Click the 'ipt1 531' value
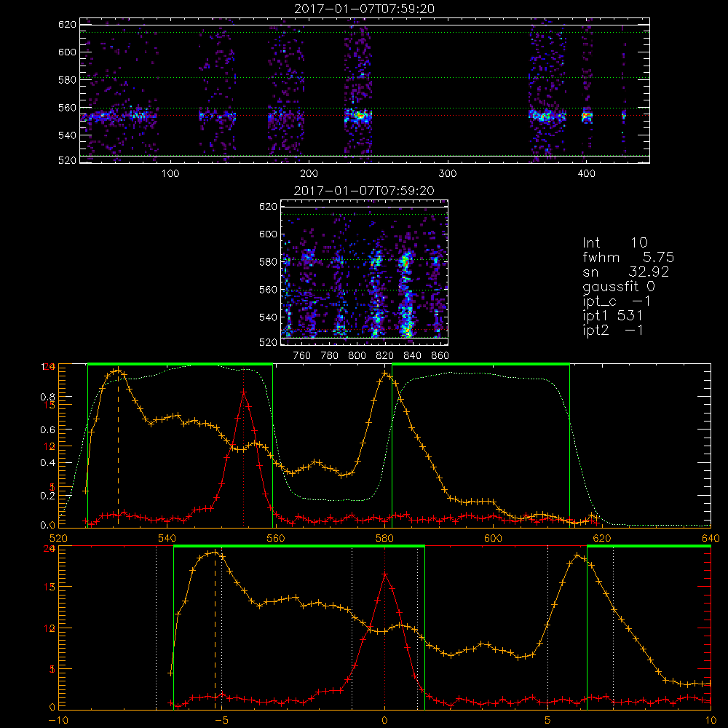The image size is (728, 728). [x=612, y=316]
